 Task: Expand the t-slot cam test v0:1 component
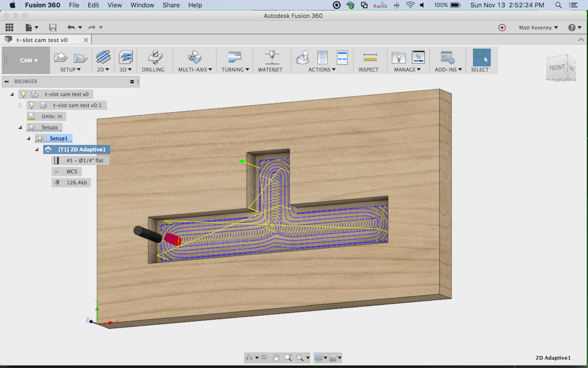tap(20, 105)
